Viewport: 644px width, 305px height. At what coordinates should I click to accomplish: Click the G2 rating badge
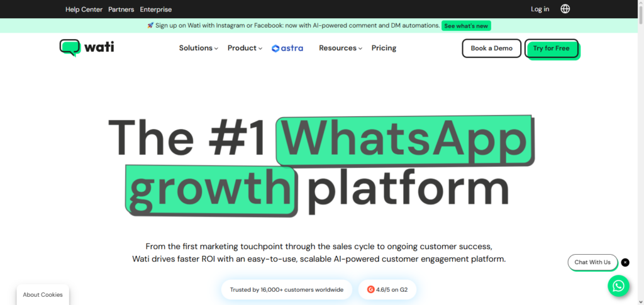[387, 289]
